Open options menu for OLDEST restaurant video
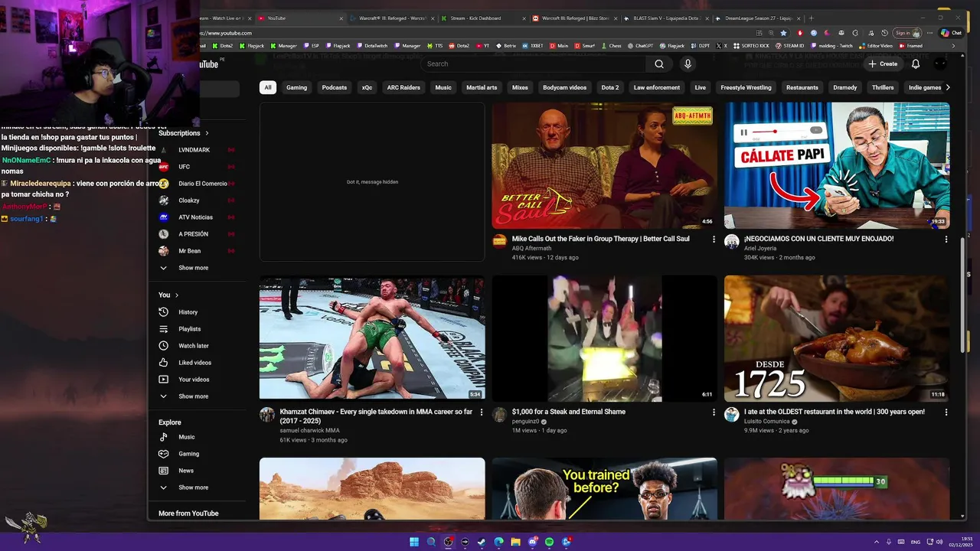 (946, 412)
